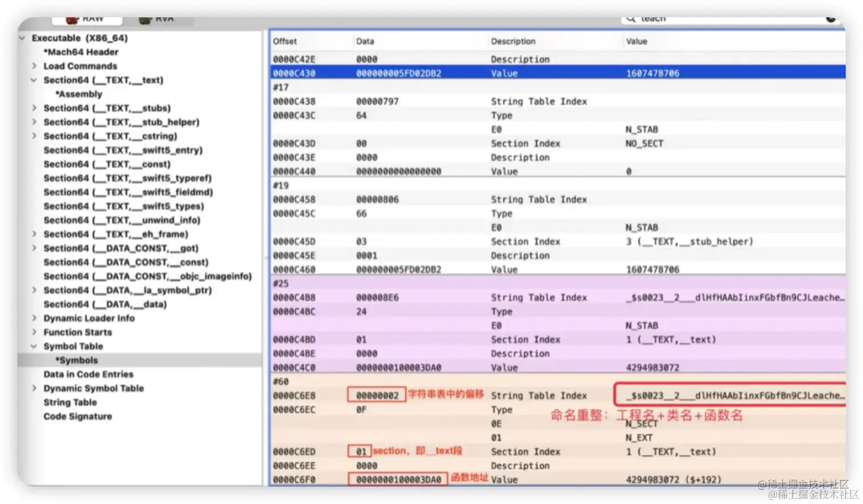
Task: Click symbol name value in row 0000C4B8
Action: click(735, 298)
